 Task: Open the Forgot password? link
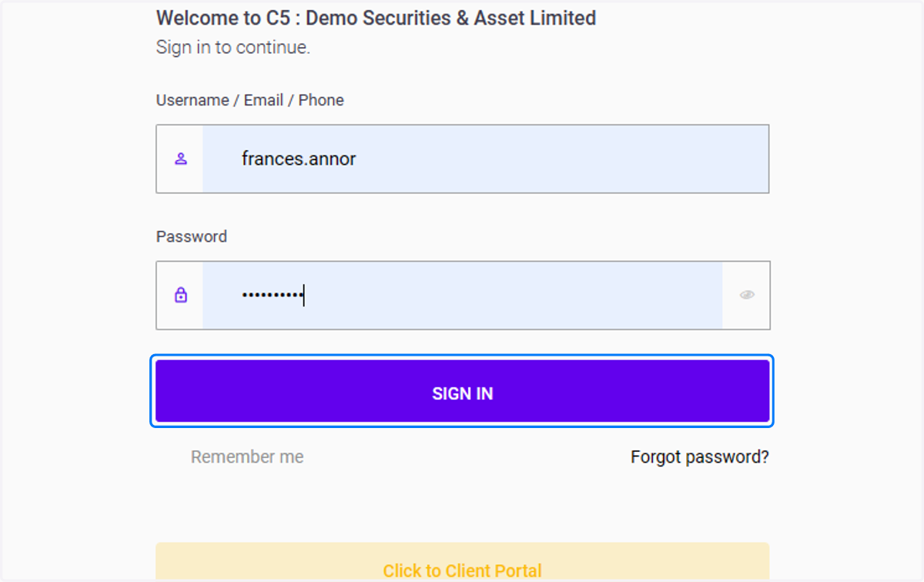[699, 457]
